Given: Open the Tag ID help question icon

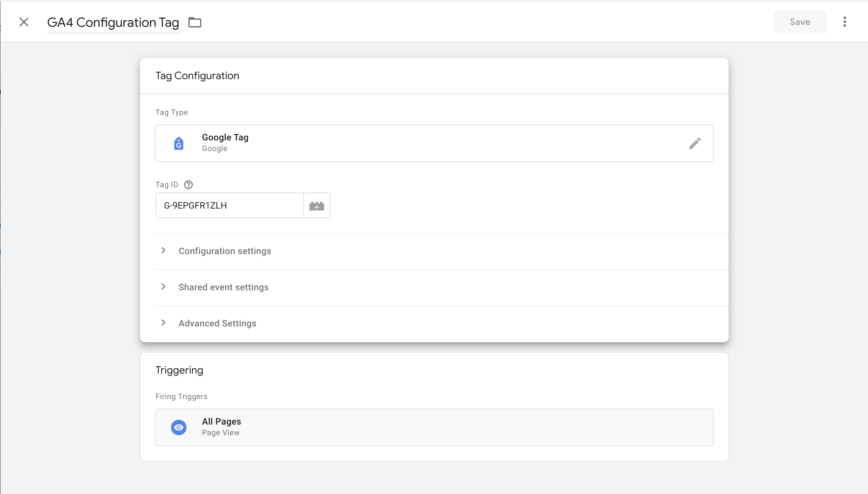Looking at the screenshot, I should pos(188,185).
